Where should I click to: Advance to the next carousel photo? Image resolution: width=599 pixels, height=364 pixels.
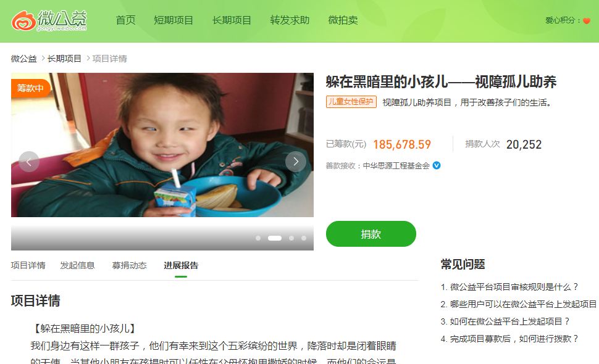point(296,162)
